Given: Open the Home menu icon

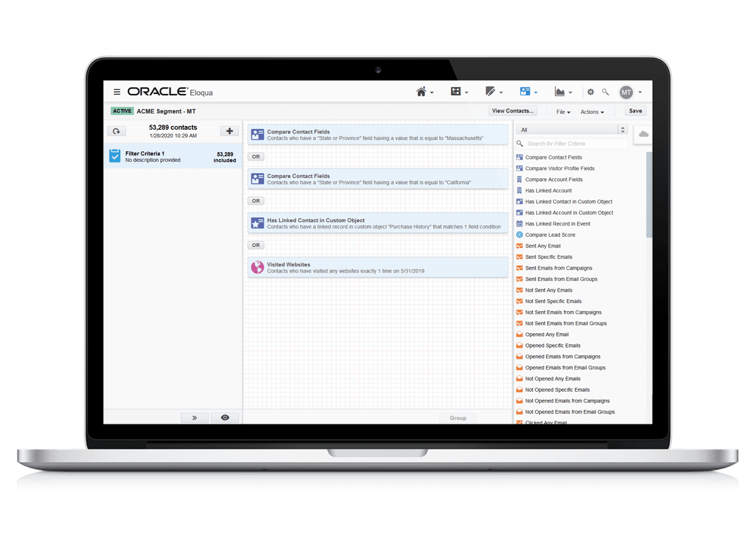Looking at the screenshot, I should coord(421,92).
